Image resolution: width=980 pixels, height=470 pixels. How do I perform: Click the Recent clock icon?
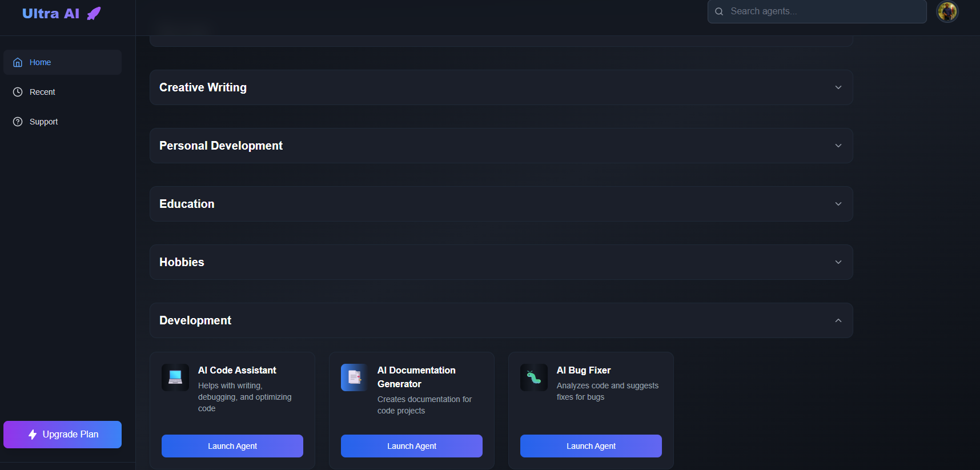[x=18, y=92]
